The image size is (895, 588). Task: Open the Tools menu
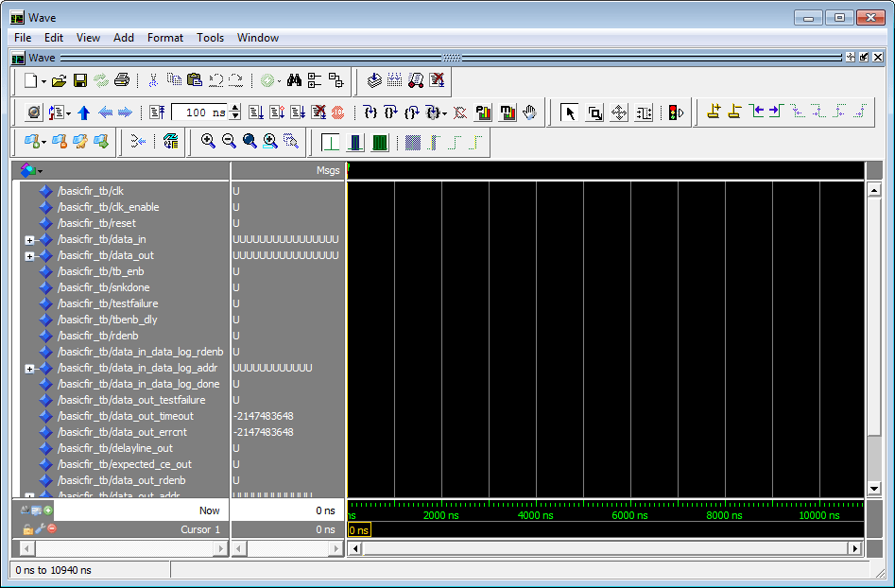coord(210,38)
